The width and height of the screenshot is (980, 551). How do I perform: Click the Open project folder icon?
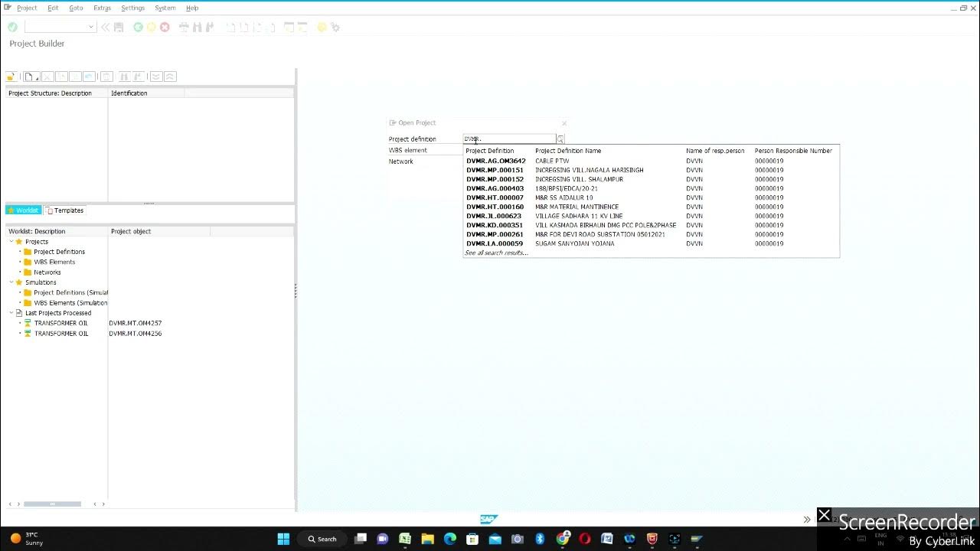tap(11, 77)
